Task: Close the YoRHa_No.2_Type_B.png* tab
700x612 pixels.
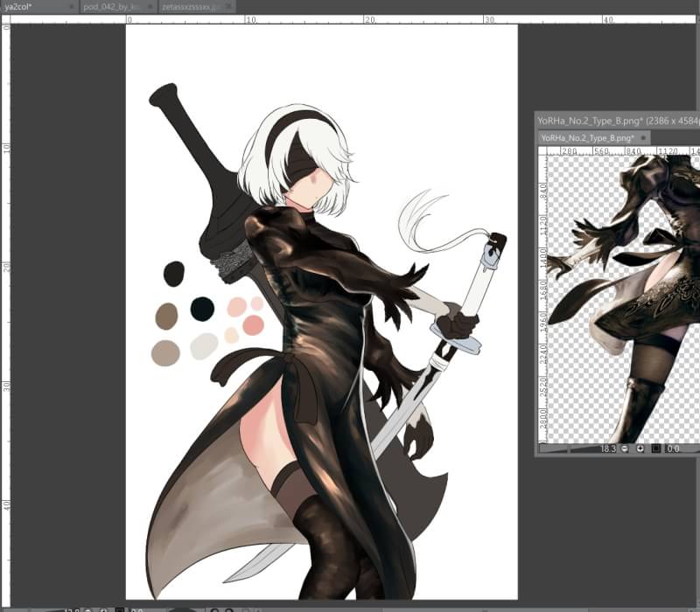Action: click(643, 138)
